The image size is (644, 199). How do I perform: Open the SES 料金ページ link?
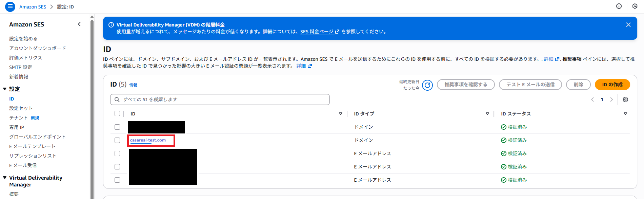tap(317, 32)
